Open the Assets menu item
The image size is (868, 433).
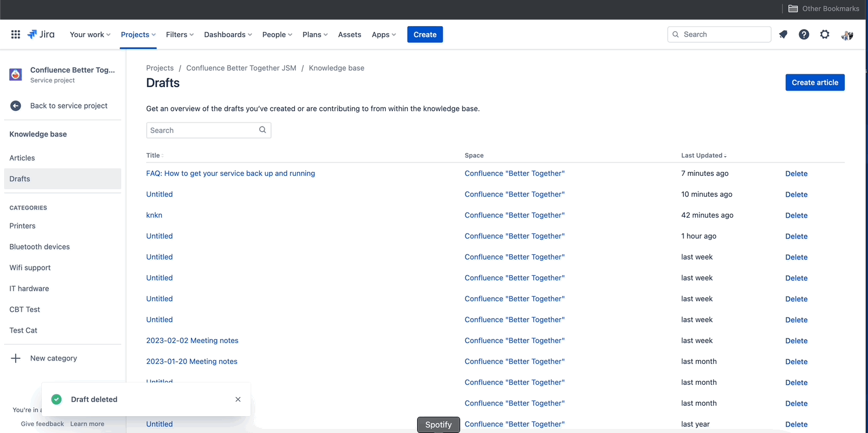pos(350,35)
